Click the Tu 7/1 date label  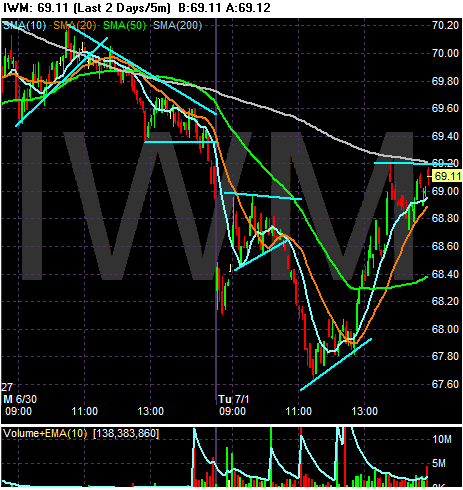click(x=234, y=399)
